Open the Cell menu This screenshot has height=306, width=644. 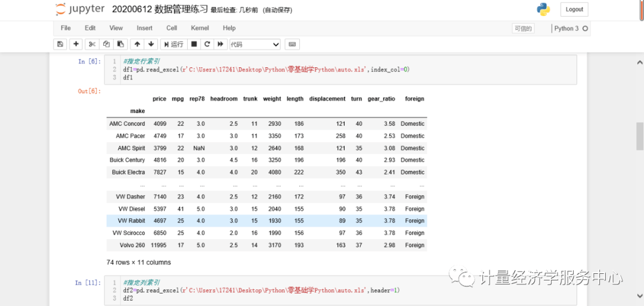(x=172, y=28)
